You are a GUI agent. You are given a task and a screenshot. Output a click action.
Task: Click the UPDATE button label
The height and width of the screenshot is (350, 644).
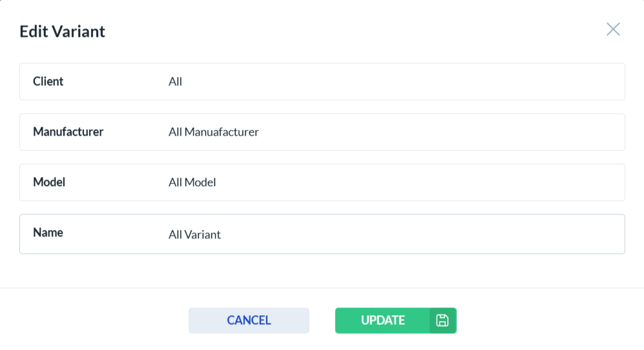[x=382, y=320]
